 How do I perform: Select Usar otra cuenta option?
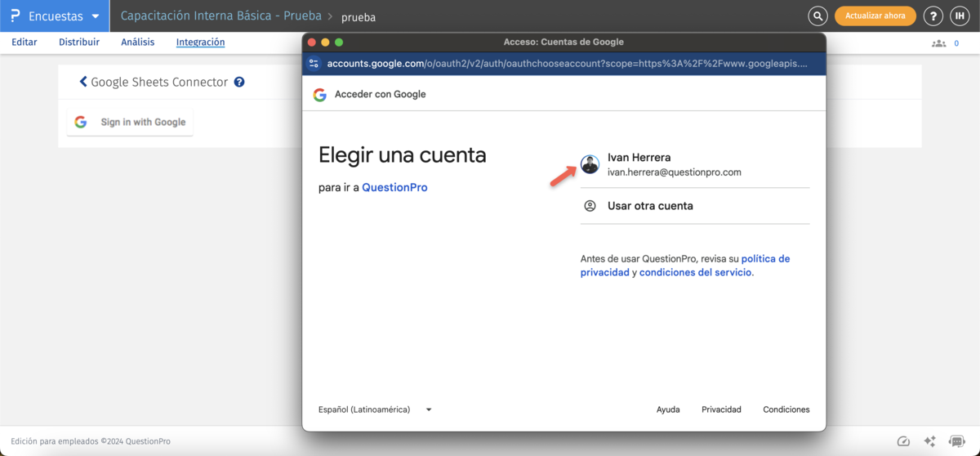(695, 206)
